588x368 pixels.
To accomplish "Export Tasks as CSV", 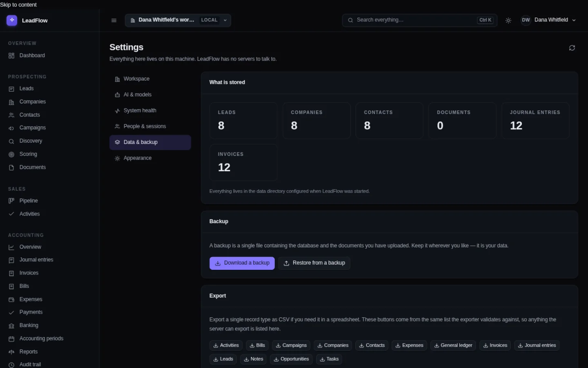I will pos(329,359).
